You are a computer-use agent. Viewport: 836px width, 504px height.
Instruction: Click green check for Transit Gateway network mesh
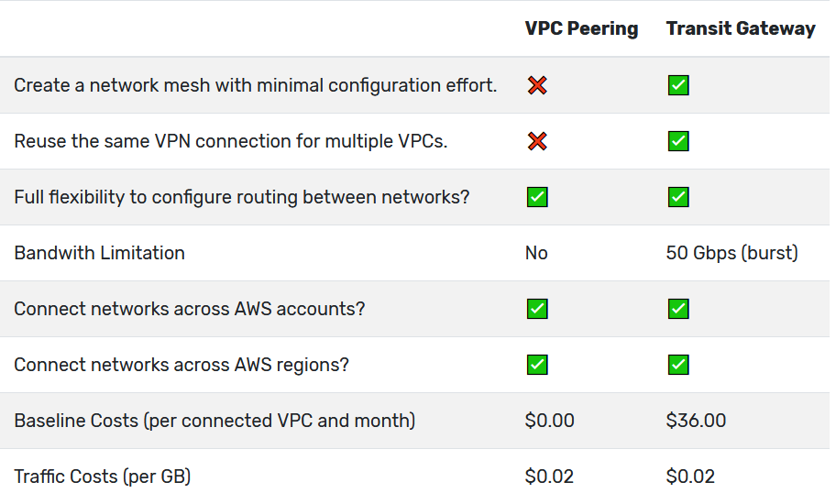pyautogui.click(x=678, y=85)
